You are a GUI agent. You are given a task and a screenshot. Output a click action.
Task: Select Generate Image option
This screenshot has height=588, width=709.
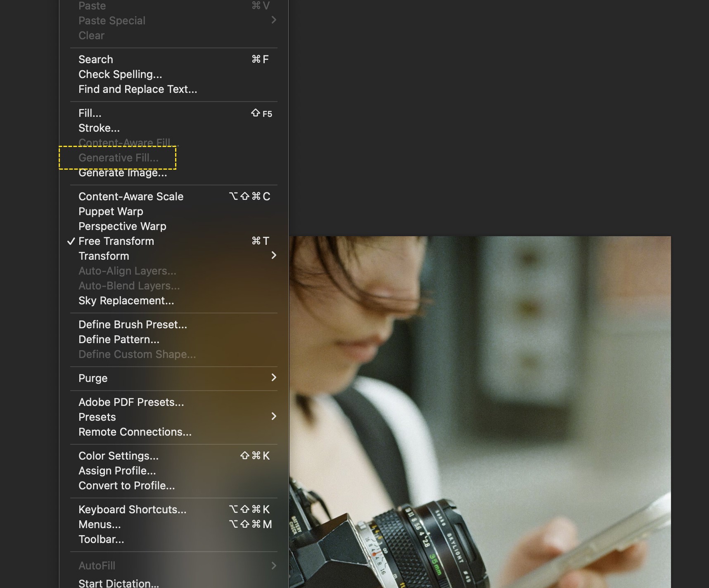point(123,173)
